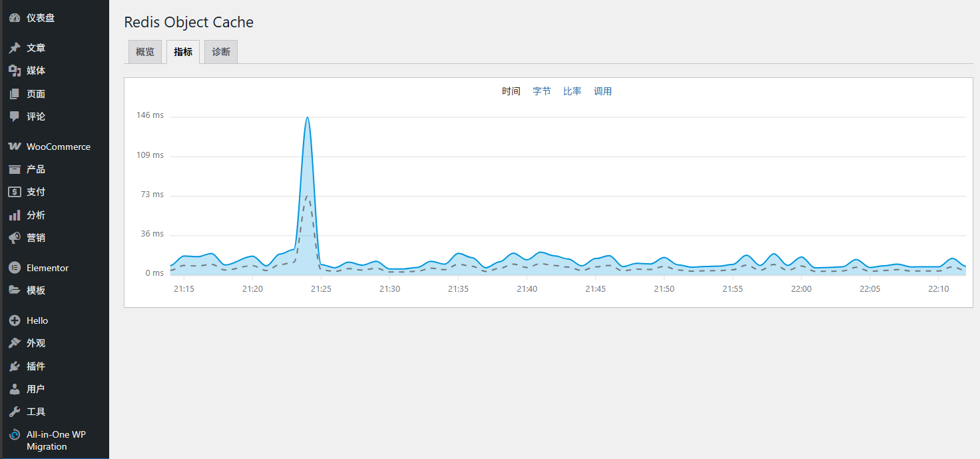Open the 插件 plugins menu
Image resolution: width=980 pixels, height=459 pixels.
36,366
